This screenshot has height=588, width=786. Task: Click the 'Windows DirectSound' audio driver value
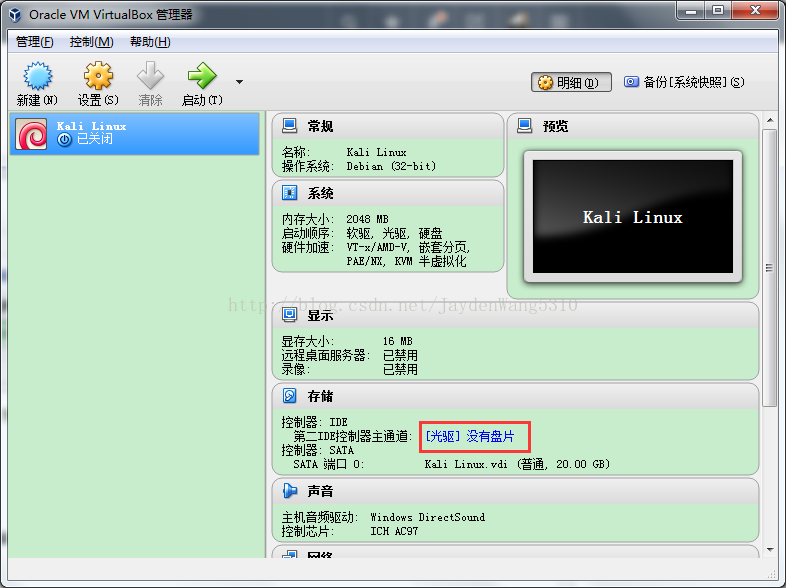pos(428,517)
